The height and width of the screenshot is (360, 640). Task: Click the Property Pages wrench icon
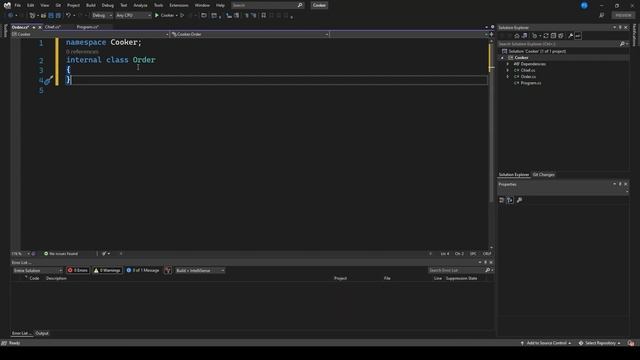click(519, 200)
